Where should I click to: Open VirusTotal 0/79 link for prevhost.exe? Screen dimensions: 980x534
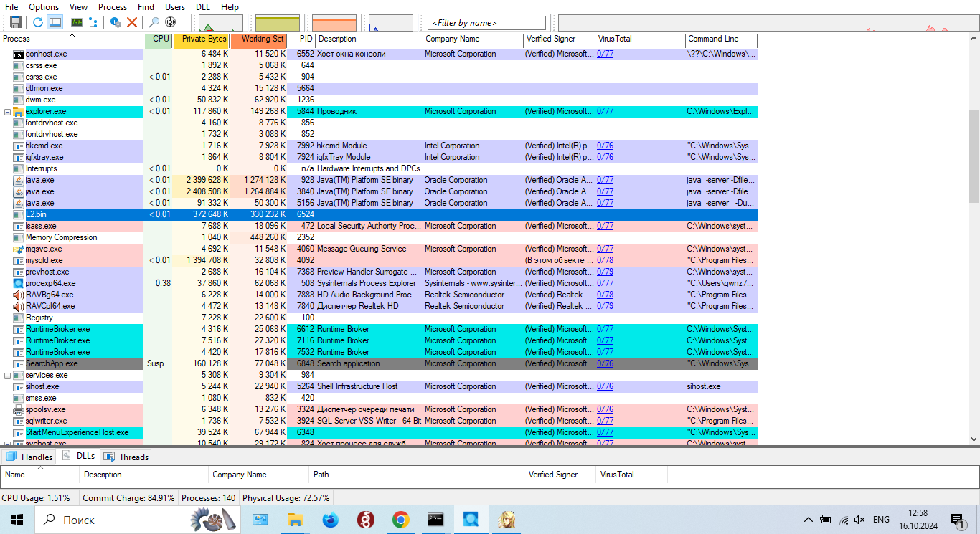point(605,272)
